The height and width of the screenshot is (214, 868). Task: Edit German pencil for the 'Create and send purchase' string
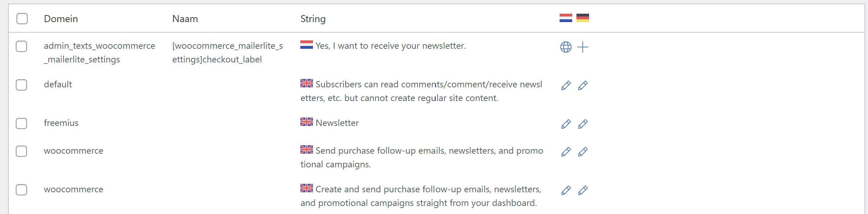pos(583,190)
